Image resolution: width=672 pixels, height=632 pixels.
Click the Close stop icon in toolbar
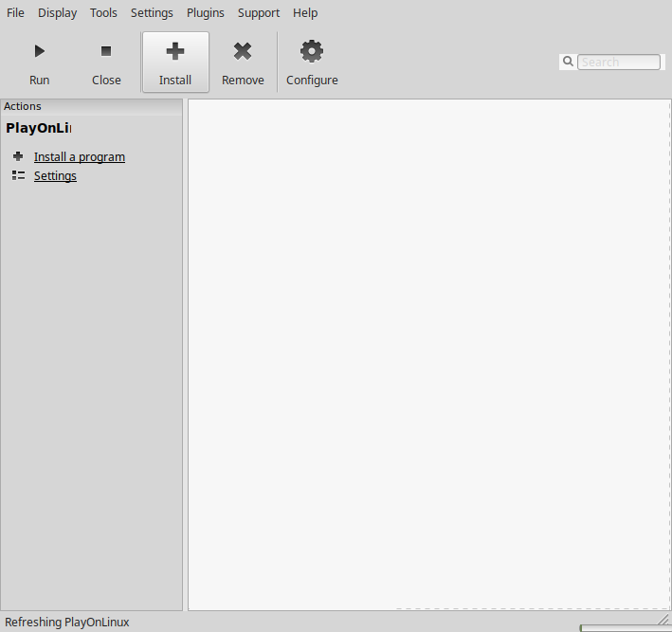coord(106,51)
